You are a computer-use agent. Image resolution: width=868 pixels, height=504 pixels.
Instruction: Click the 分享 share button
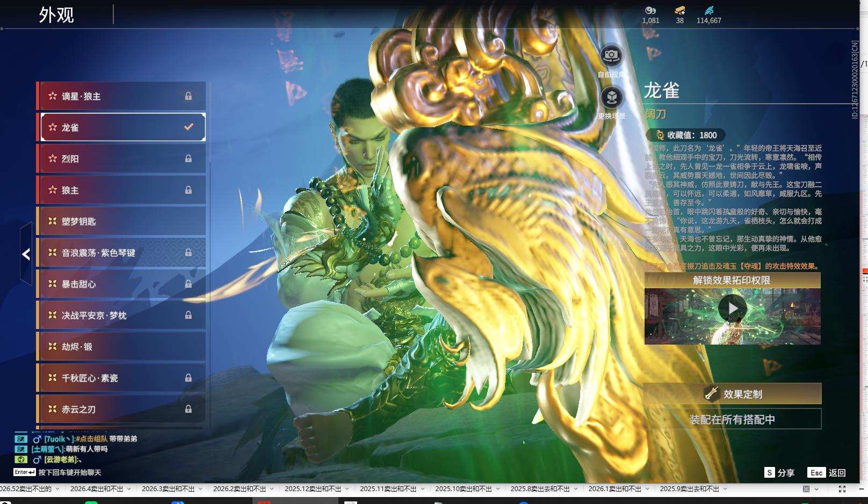779,472
